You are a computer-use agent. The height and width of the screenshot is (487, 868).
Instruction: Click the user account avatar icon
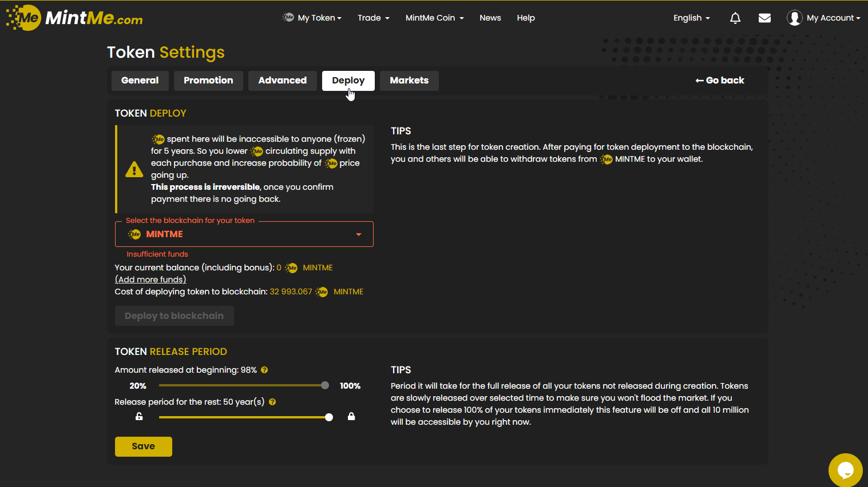click(x=794, y=18)
